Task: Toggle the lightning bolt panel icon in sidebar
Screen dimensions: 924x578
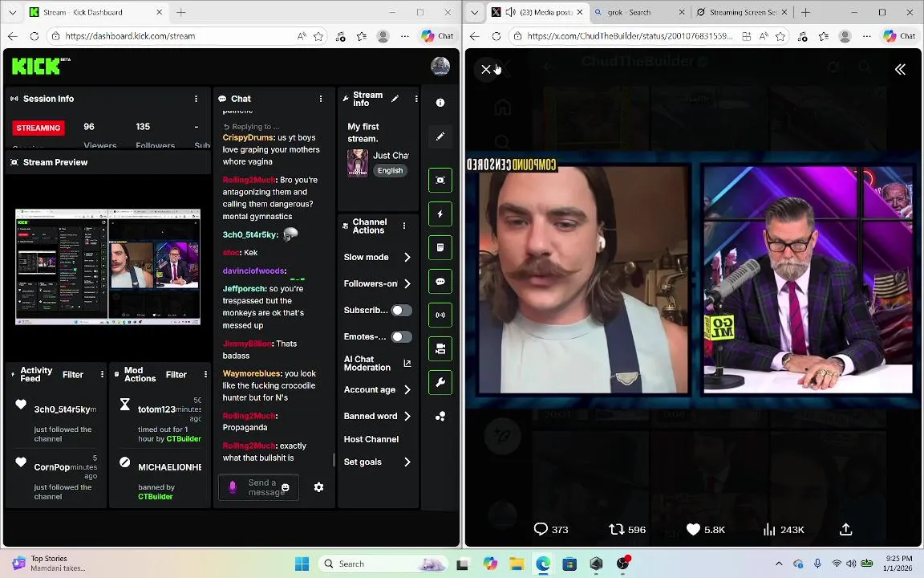Action: click(440, 214)
